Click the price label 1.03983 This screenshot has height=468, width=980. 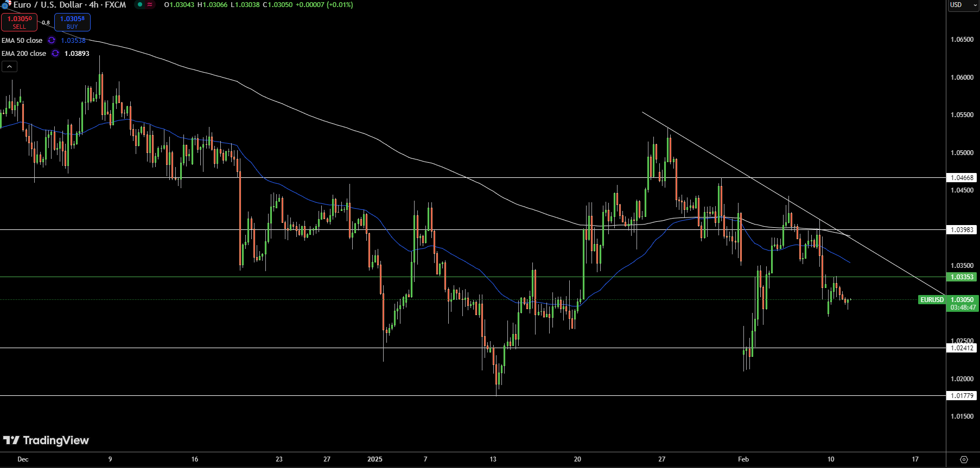962,230
